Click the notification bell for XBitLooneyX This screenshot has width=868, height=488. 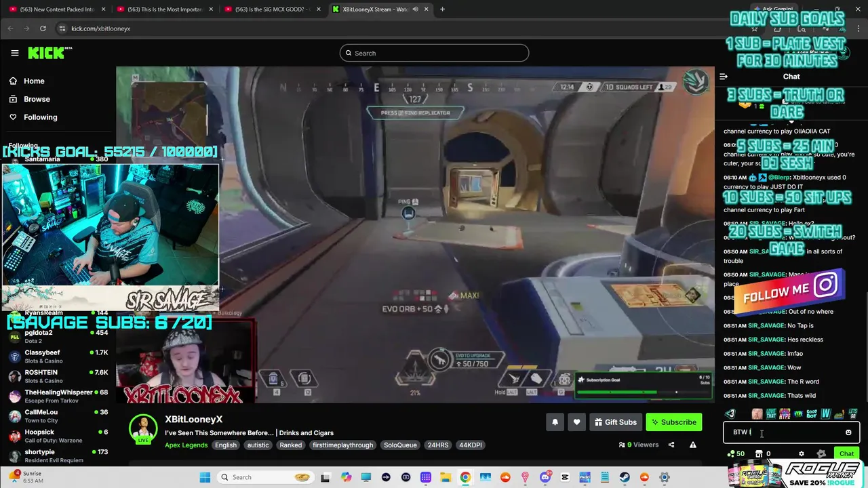pyautogui.click(x=555, y=422)
